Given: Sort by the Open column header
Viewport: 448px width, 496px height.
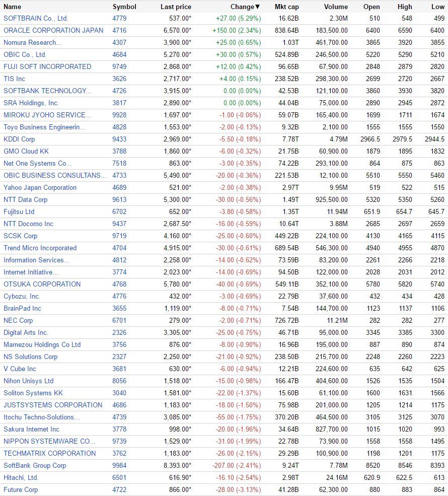Looking at the screenshot, I should pyautogui.click(x=371, y=7).
